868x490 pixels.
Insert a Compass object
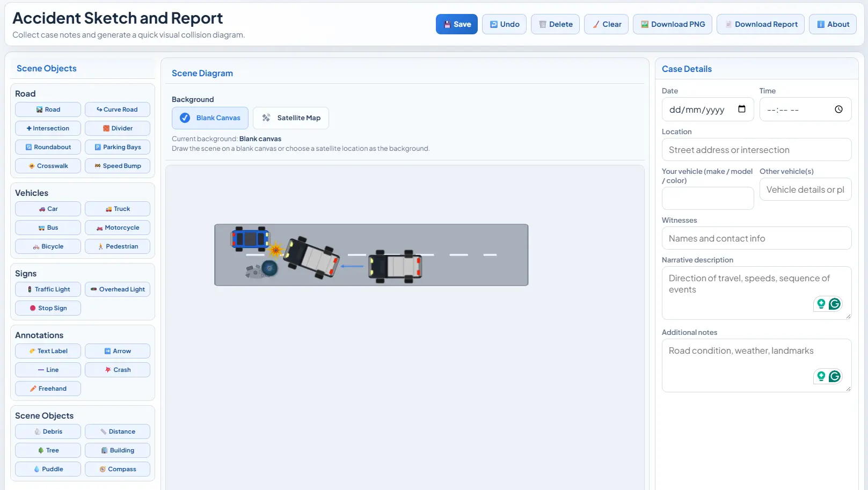click(x=117, y=469)
